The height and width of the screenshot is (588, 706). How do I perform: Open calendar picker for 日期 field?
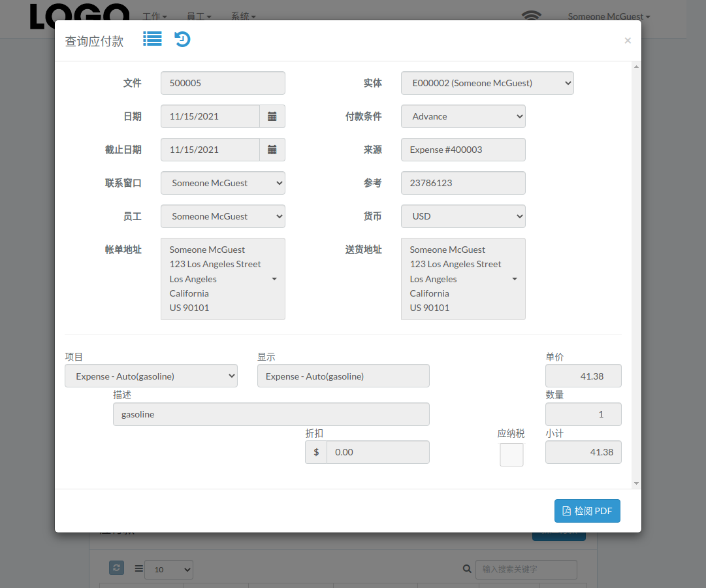[272, 116]
